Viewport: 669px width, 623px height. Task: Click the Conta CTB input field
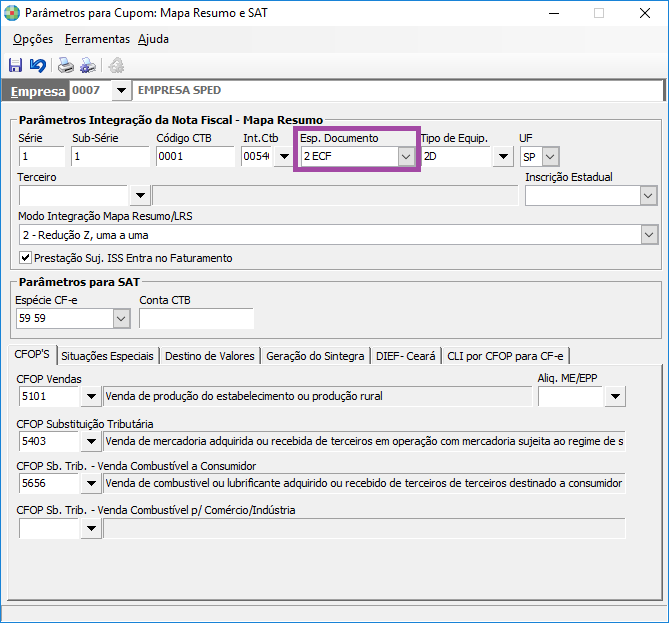click(196, 318)
